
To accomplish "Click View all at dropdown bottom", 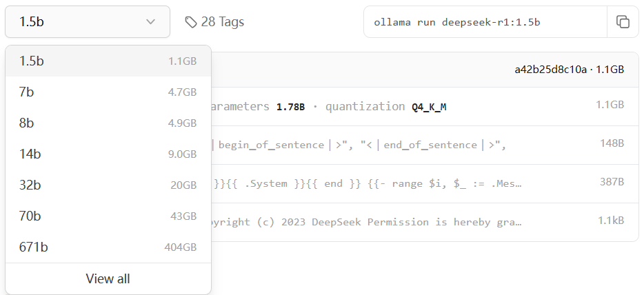I will coord(108,278).
